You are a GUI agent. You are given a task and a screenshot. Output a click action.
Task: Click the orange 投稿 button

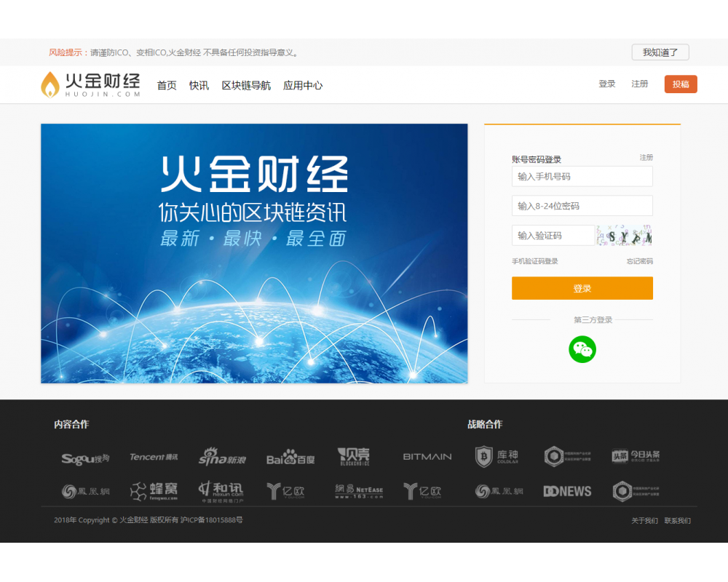681,84
